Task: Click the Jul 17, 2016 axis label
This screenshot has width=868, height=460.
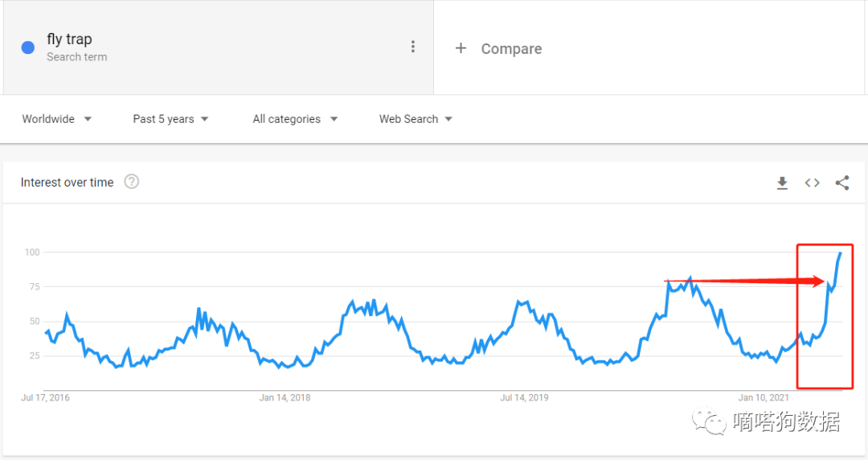Action: tap(46, 397)
